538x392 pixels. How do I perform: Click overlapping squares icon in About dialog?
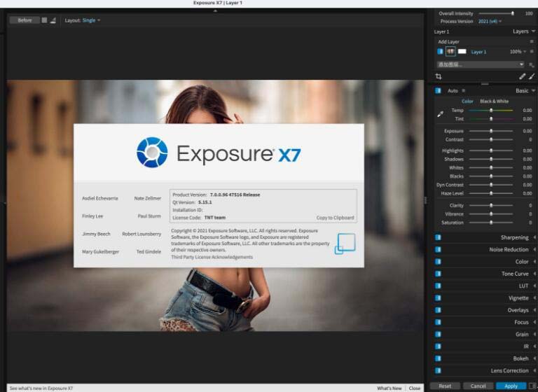pyautogui.click(x=345, y=244)
